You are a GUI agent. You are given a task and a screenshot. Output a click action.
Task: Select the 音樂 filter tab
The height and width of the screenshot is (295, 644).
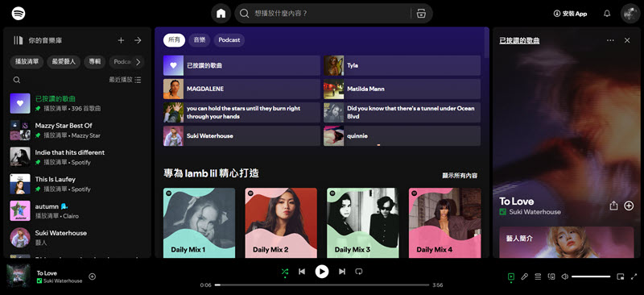[x=200, y=40]
